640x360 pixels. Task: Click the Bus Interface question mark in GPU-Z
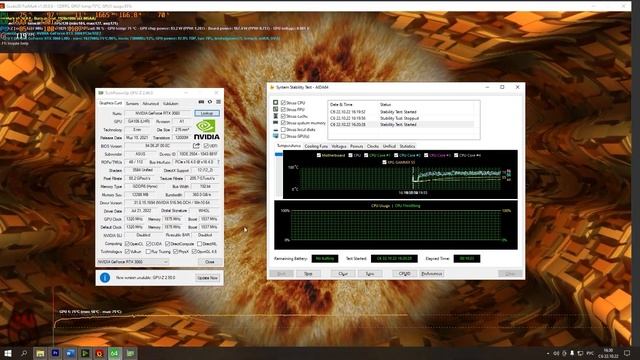218,162
